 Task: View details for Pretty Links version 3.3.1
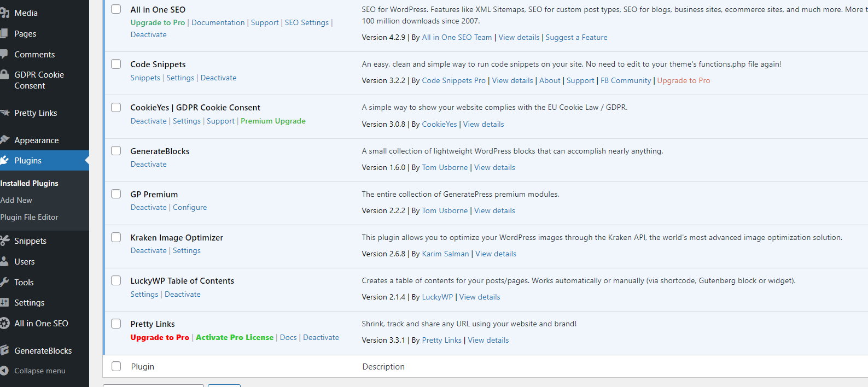coord(488,340)
